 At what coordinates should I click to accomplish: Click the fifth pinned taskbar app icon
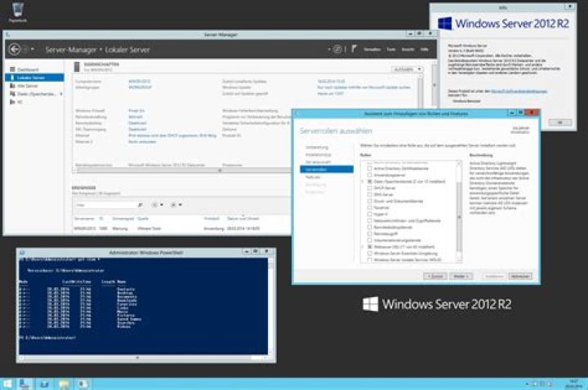tap(82, 383)
